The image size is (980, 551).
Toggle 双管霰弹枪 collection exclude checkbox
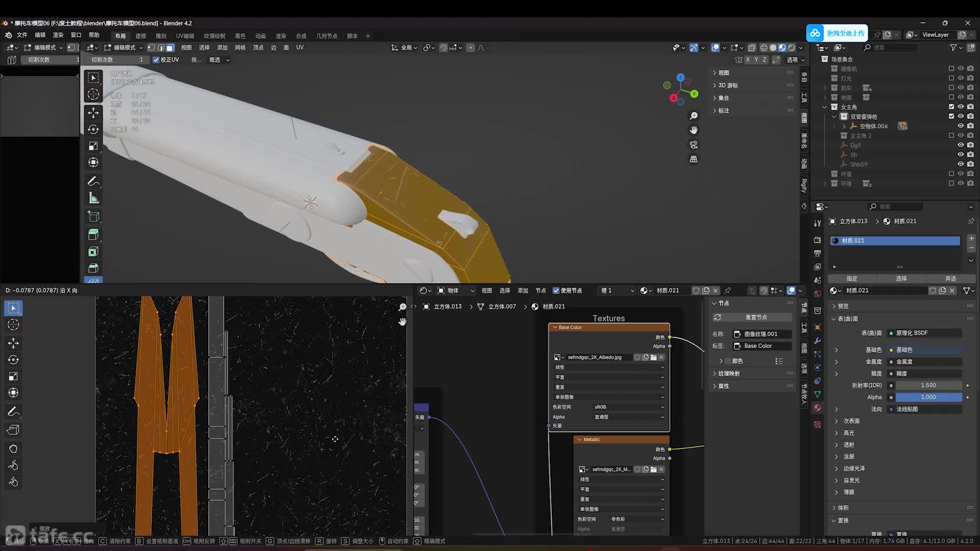951,116
